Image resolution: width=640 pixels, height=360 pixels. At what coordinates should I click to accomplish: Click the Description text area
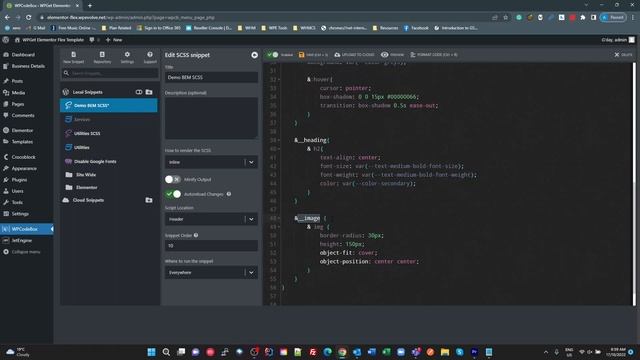pyautogui.click(x=211, y=118)
